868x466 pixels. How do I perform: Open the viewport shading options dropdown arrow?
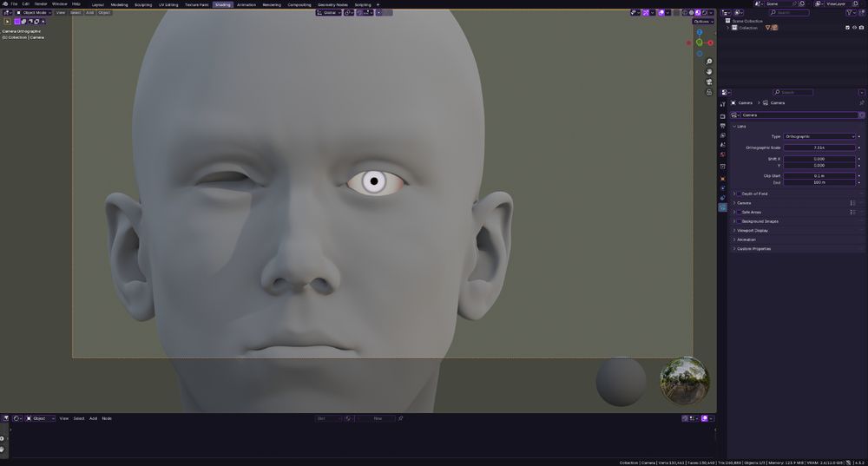[711, 13]
